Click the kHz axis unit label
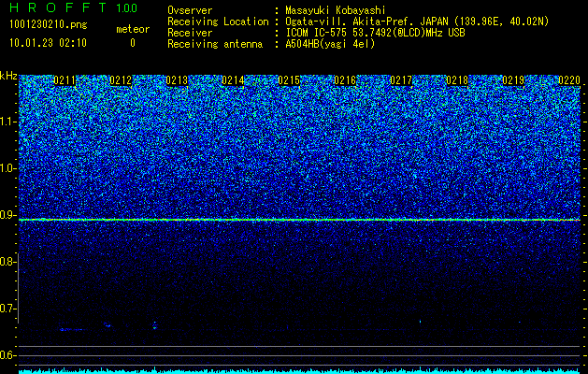The width and height of the screenshot is (588, 374). (8, 76)
